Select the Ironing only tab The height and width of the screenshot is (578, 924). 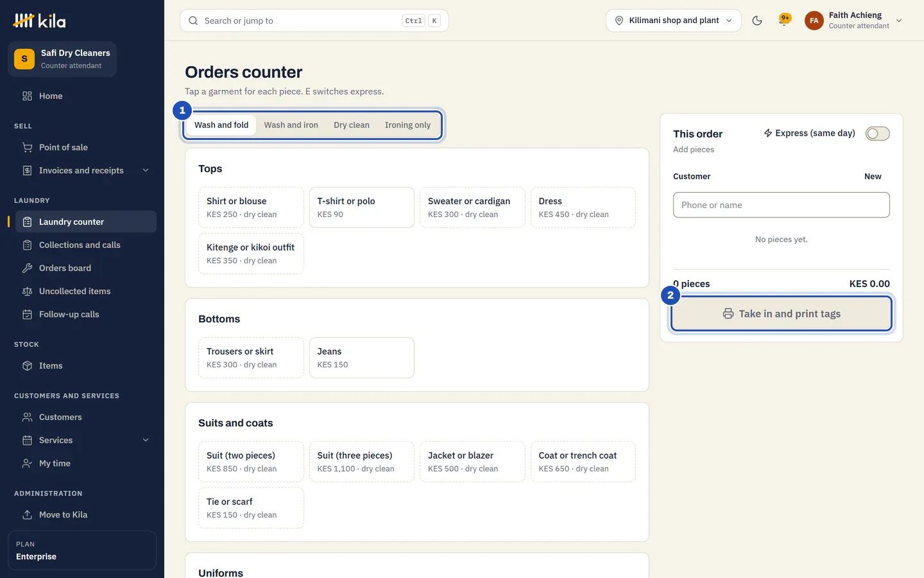407,125
